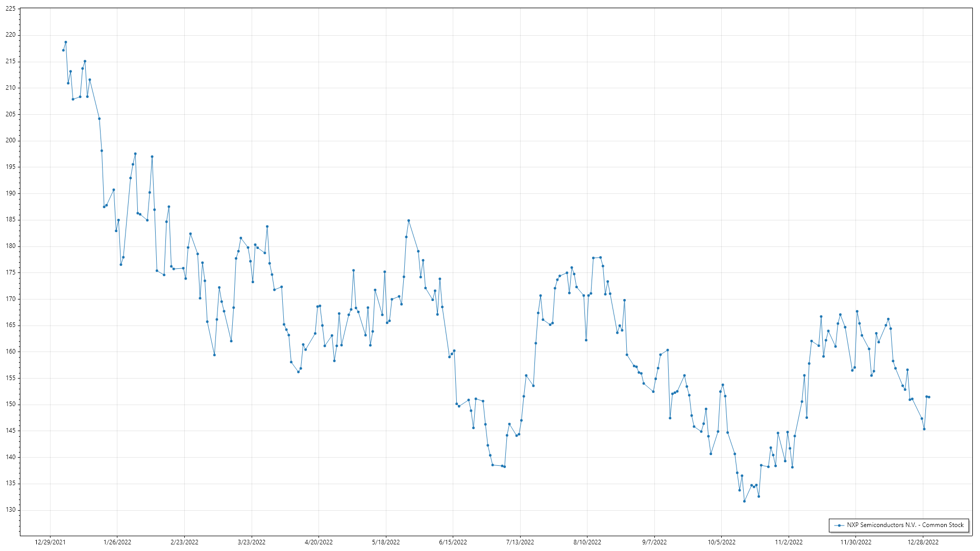Click the 3/23/2022 x-axis date label
Screen dimensions: 980x551
click(252, 542)
